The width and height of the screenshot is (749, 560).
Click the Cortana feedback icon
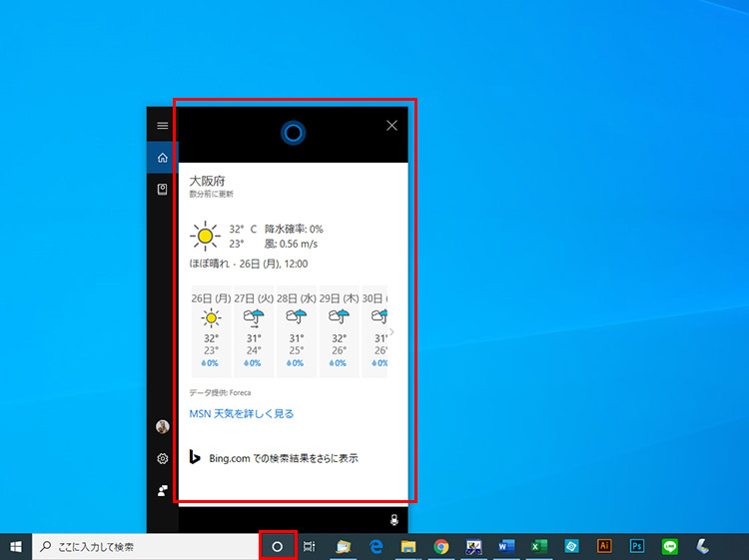coord(162,491)
